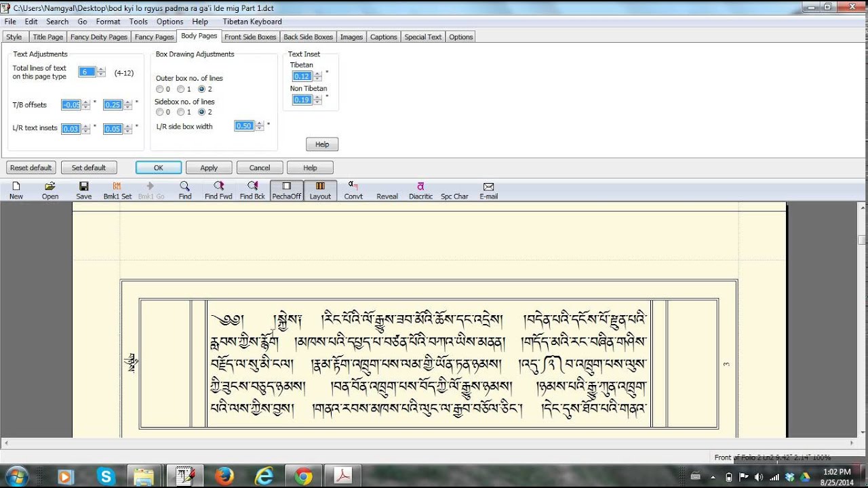Open the Tools menu
Image resolution: width=868 pixels, height=488 pixels.
point(138,22)
